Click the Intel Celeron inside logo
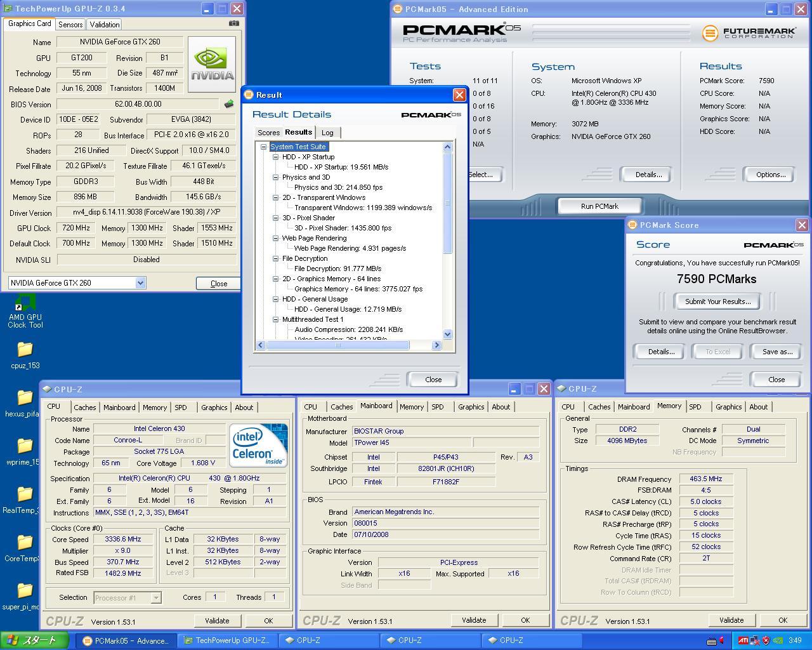Viewport: 812px width, 650px height. coord(258,446)
